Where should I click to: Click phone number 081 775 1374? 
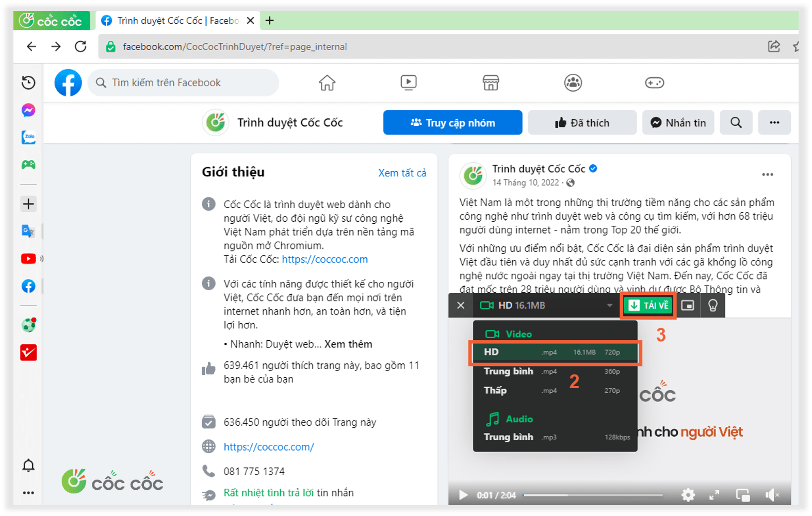tap(254, 472)
